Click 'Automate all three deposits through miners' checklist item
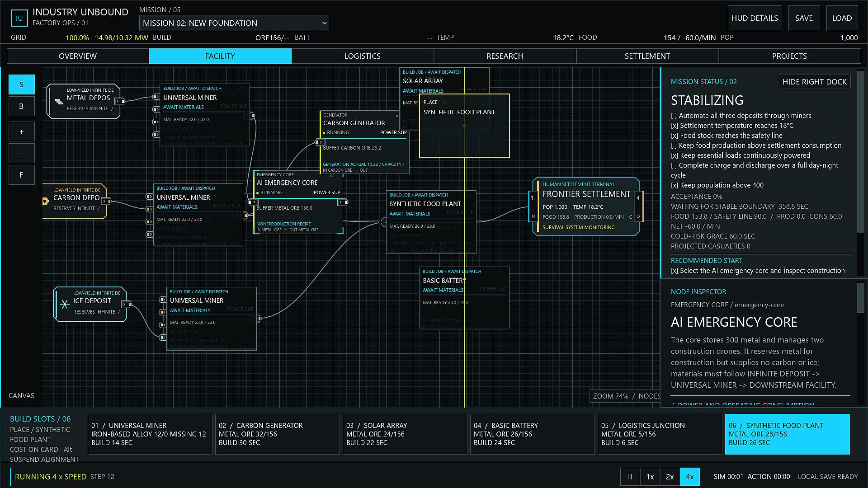 point(741,116)
